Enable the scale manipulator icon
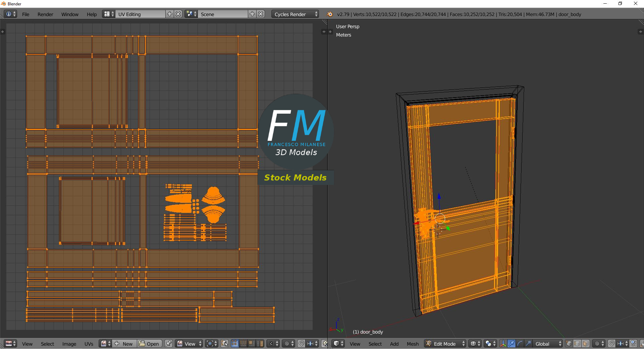This screenshot has height=349, width=644. tap(528, 344)
